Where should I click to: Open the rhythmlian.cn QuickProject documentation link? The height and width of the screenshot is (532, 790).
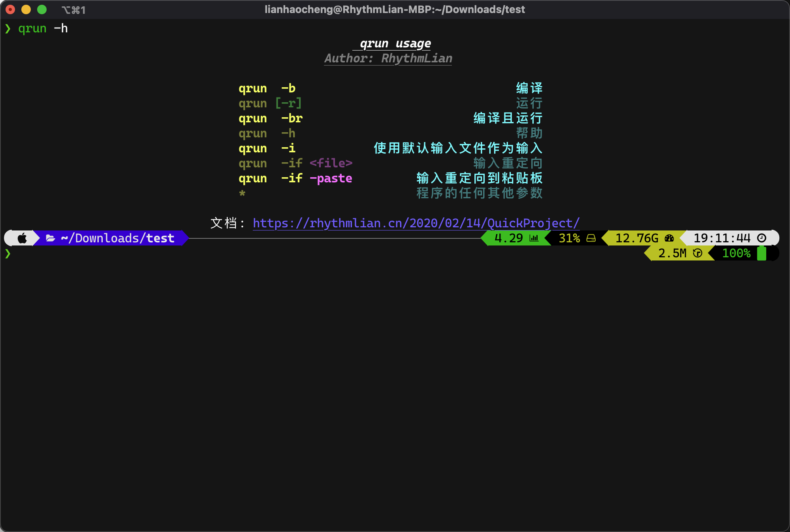pos(416,223)
